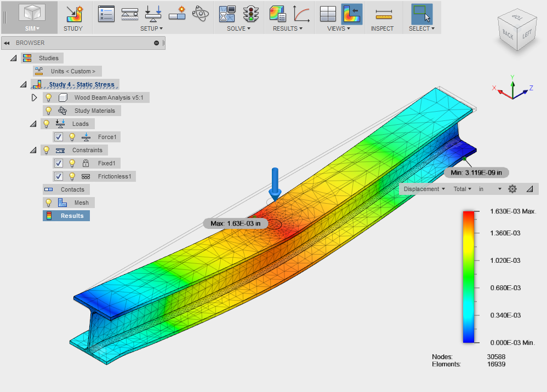
Task: Open the RESULTS menu
Action: click(x=287, y=28)
